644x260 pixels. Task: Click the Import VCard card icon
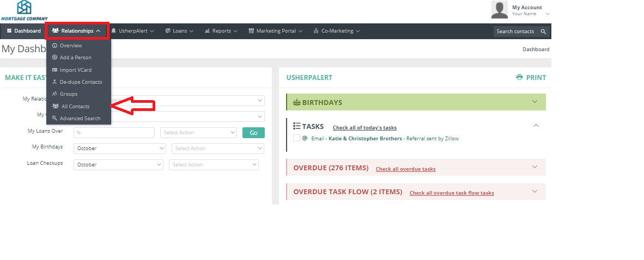click(x=54, y=70)
